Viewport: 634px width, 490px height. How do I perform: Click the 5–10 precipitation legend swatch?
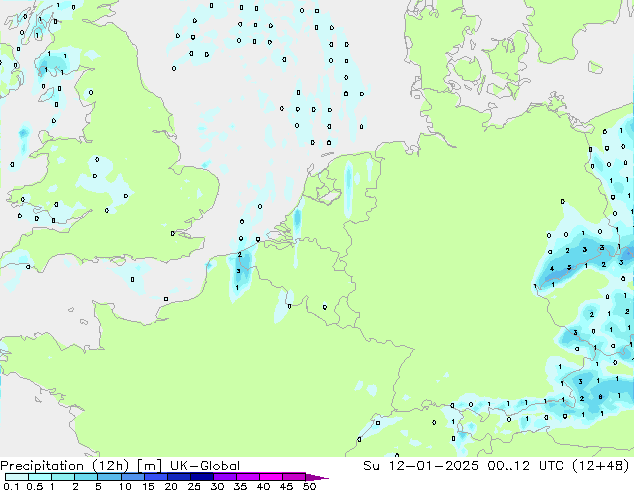[x=109, y=477]
